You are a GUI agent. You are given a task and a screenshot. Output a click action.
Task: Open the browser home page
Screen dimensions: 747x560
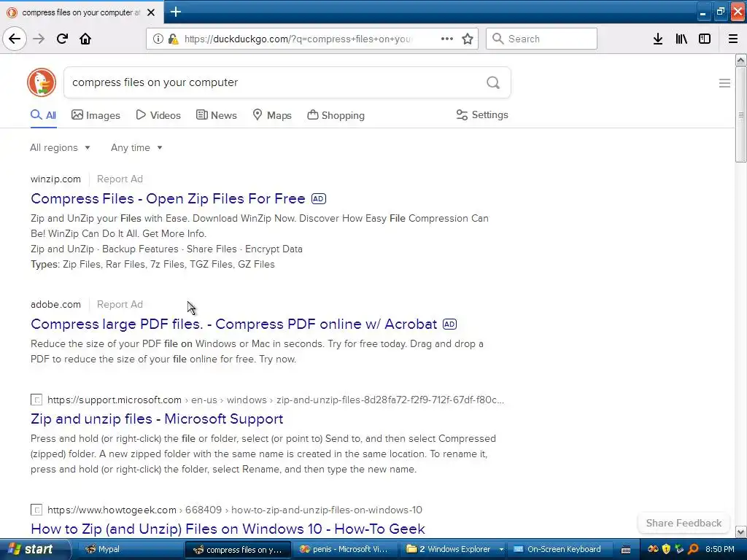pyautogui.click(x=85, y=39)
